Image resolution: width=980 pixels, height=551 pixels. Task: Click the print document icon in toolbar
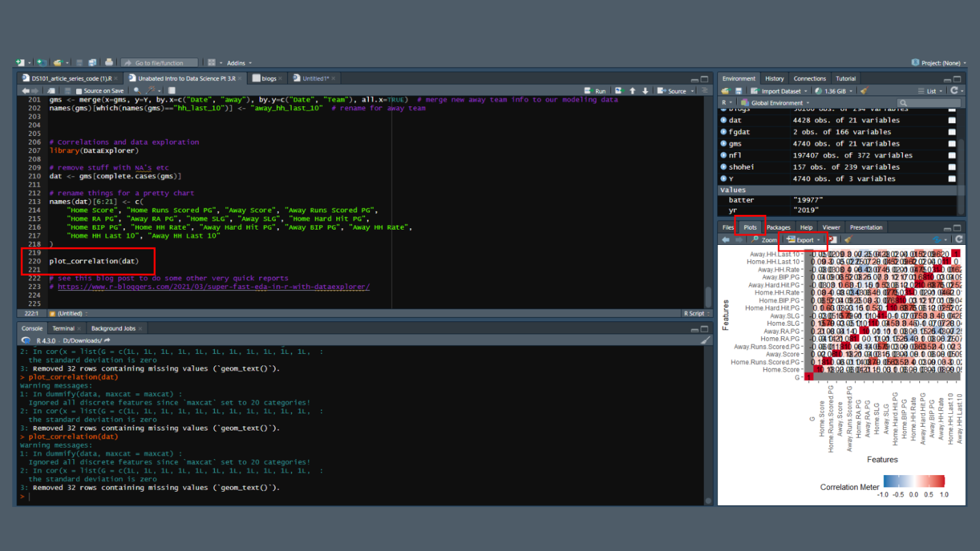109,62
